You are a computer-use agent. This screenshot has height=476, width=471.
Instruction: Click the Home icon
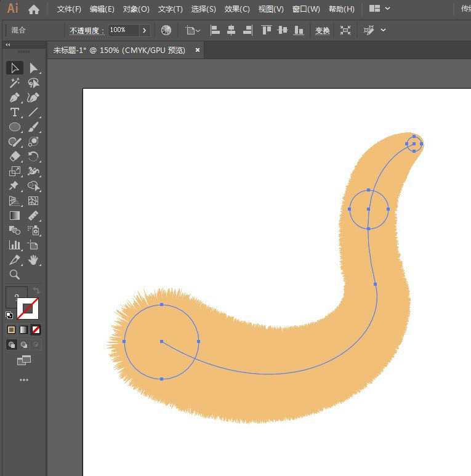(34, 9)
